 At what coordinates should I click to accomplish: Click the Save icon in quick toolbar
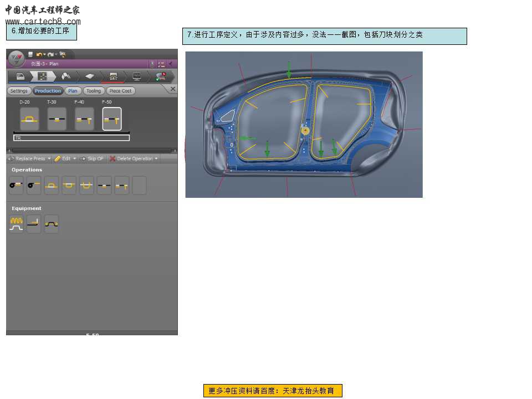coord(30,54)
